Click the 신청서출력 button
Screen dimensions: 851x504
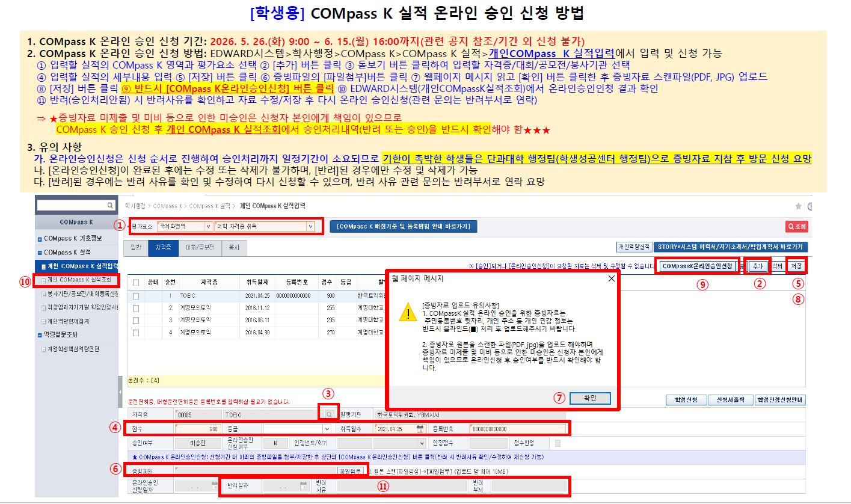(x=730, y=401)
